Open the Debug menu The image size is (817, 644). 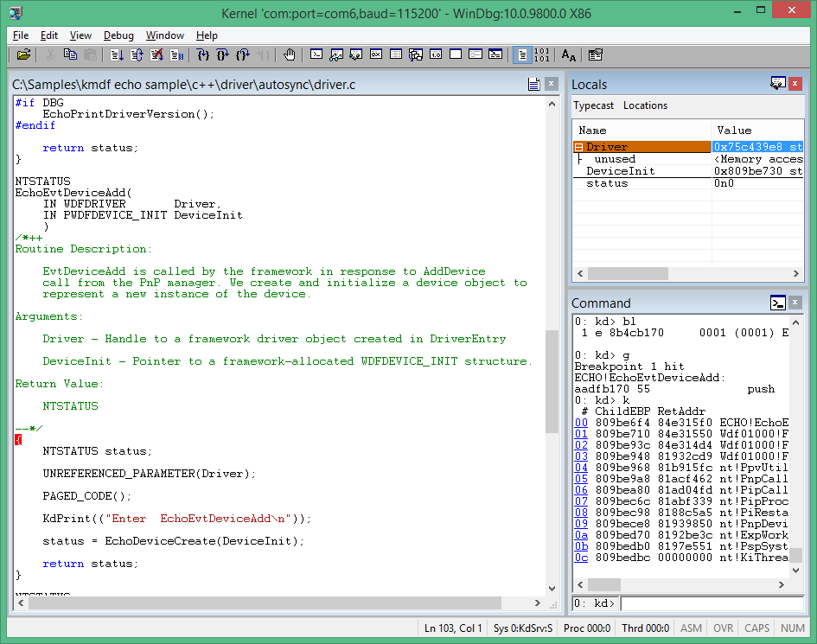(x=118, y=35)
